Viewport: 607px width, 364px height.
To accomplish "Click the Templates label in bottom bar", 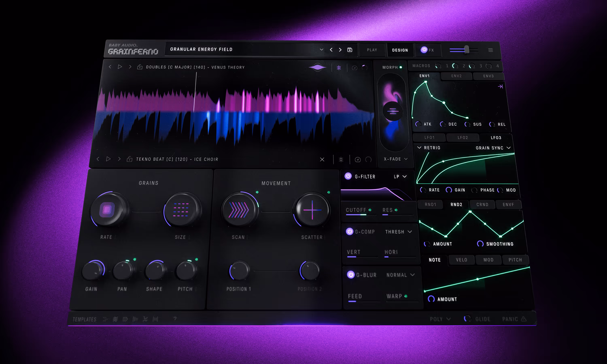I will tap(84, 319).
